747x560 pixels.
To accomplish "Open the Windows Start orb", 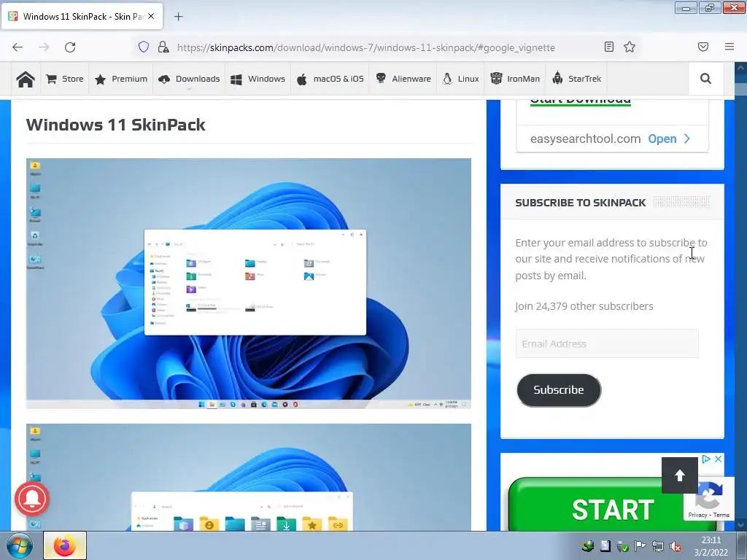I will coord(19,545).
